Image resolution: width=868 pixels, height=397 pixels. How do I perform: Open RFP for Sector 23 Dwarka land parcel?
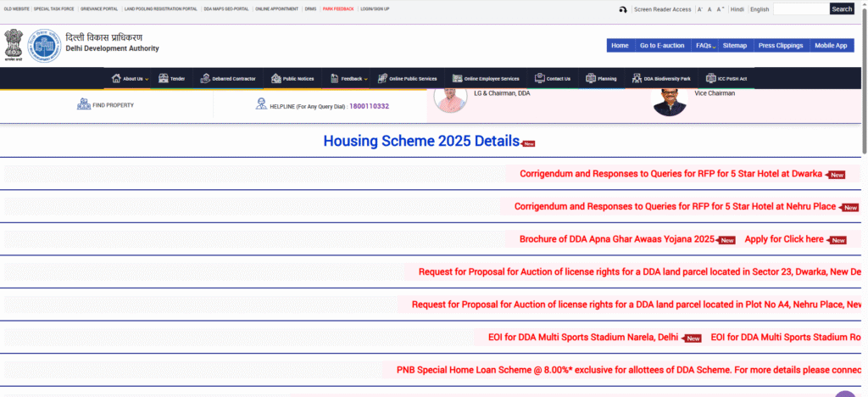click(640, 271)
